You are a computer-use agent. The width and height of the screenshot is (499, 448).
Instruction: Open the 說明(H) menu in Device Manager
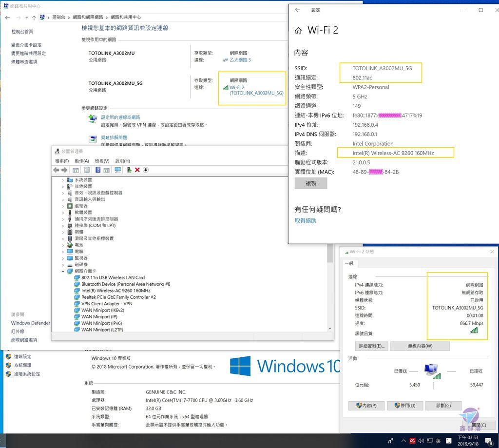pyautogui.click(x=122, y=161)
